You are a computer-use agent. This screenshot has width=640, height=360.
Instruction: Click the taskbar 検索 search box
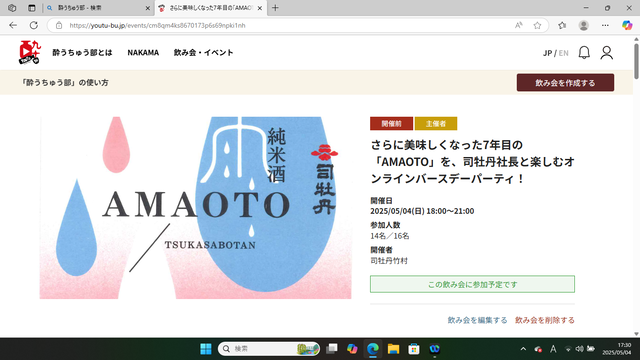269,349
